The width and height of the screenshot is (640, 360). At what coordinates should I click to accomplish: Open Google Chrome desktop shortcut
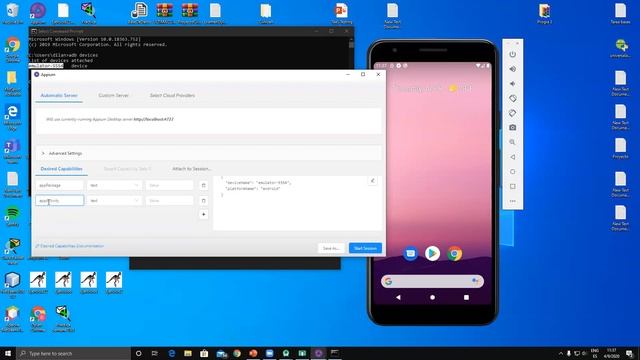[x=13, y=50]
